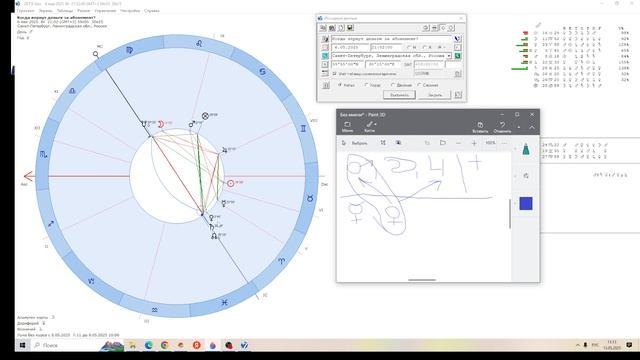Open the history dropdown next to Отменить
The width and height of the screenshot is (640, 360).
pos(518,127)
